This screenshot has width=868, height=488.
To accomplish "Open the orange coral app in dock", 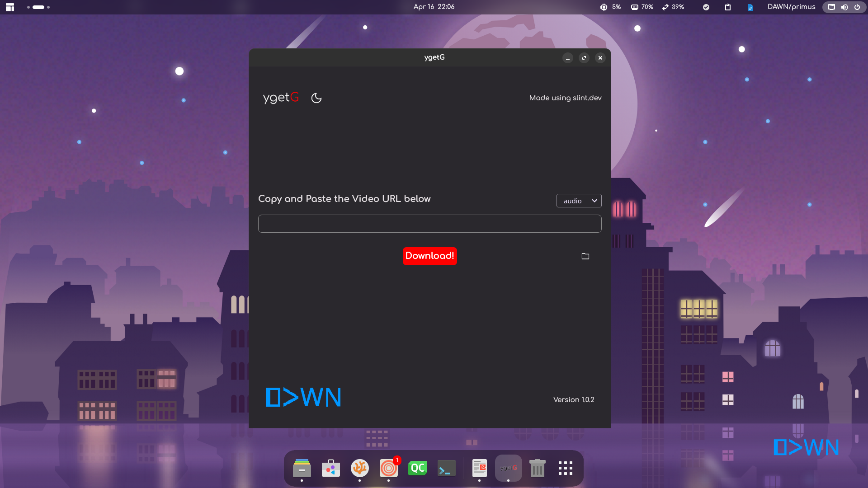I will click(x=360, y=469).
